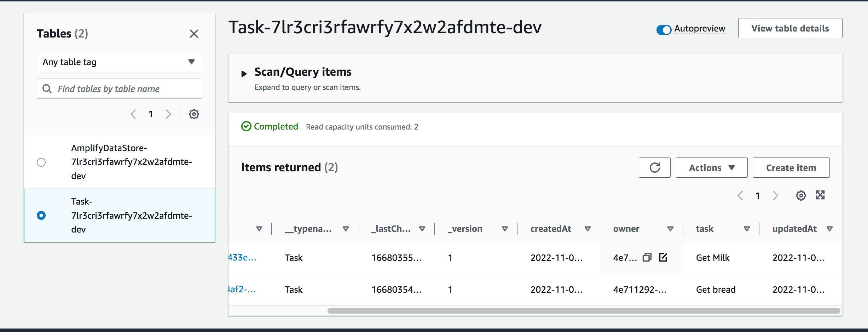
Task: Click the 16680355... lastChangedAt cell
Action: point(397,258)
